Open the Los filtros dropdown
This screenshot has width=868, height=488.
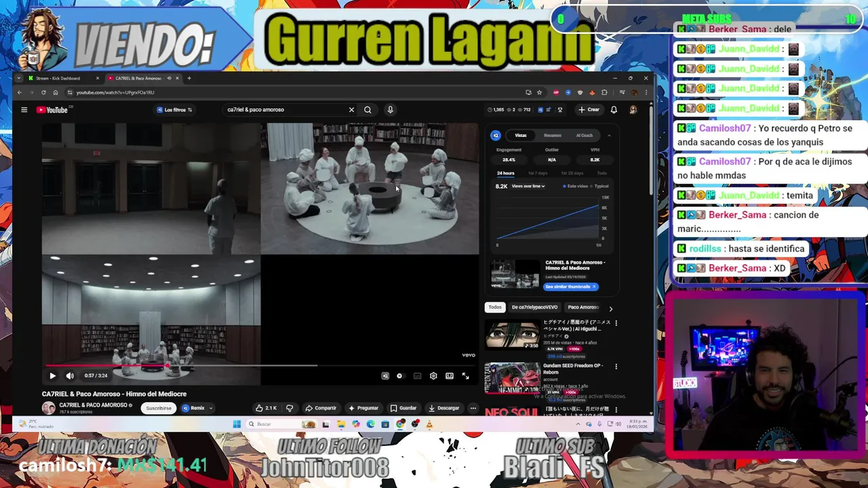175,110
